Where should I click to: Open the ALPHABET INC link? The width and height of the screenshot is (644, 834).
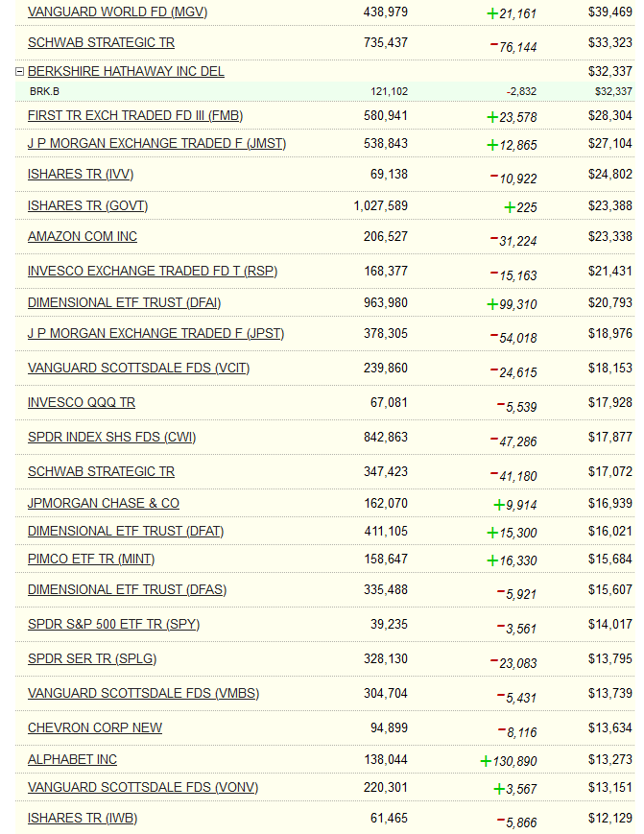tap(72, 759)
